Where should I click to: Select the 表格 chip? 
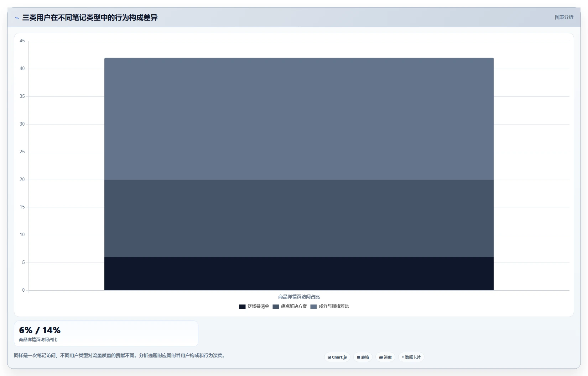coord(363,357)
